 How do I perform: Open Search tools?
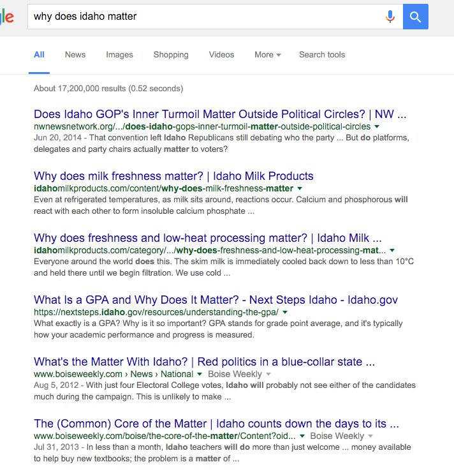pyautogui.click(x=322, y=55)
